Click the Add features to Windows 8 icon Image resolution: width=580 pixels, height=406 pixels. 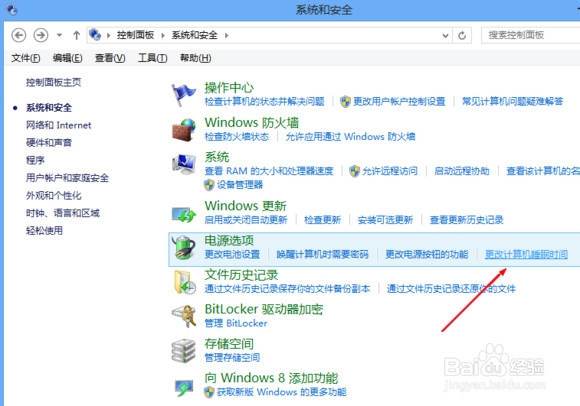click(x=184, y=387)
